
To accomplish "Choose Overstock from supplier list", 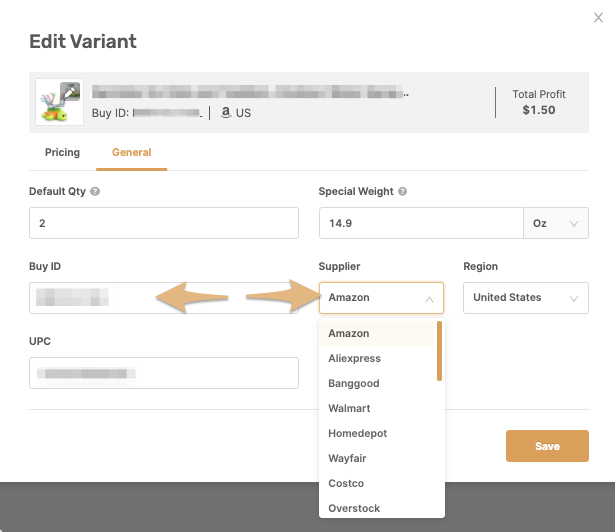I will pos(378,508).
